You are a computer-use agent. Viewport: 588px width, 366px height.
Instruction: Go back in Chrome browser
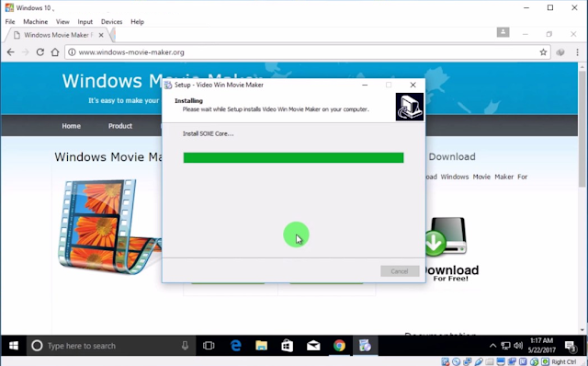(x=10, y=52)
